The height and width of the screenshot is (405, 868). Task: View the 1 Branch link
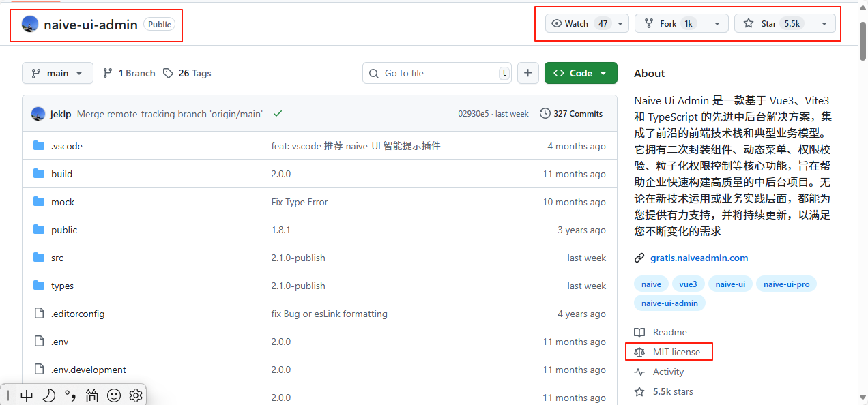pos(129,73)
